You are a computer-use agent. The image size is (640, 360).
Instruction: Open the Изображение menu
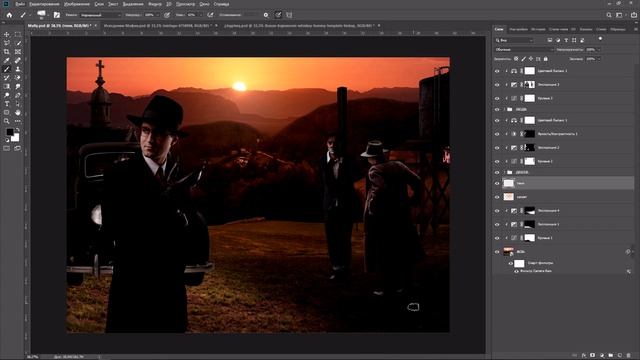point(76,4)
